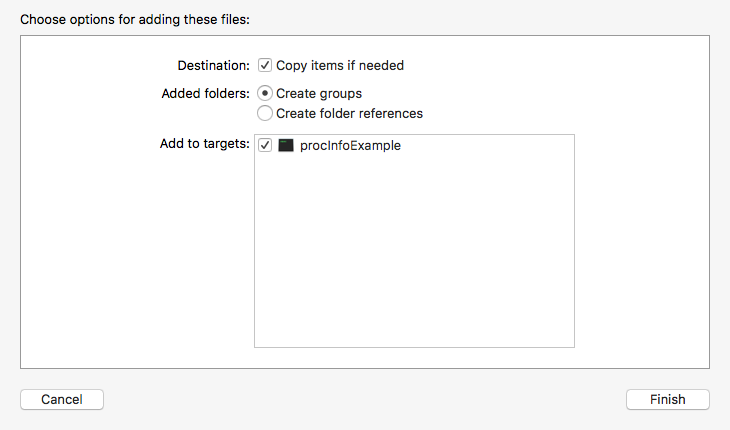This screenshot has height=430, width=730.
Task: Click empty area inside the targets list box
Action: 414,260
